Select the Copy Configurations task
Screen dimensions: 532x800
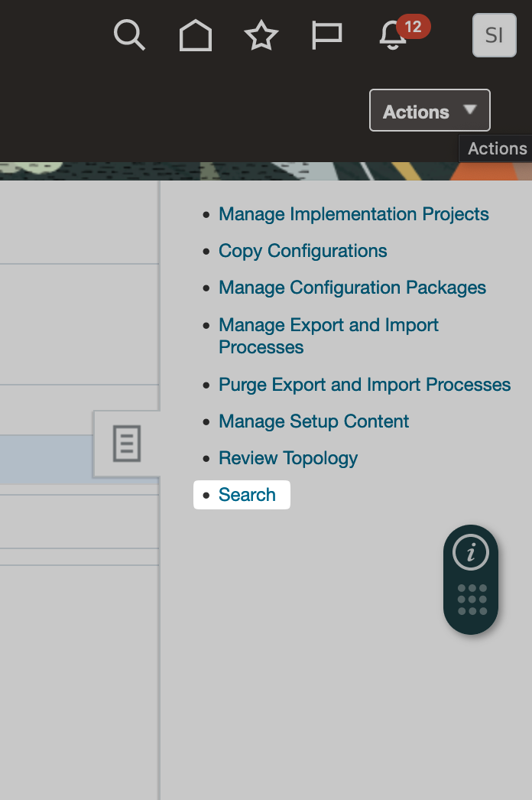[303, 251]
